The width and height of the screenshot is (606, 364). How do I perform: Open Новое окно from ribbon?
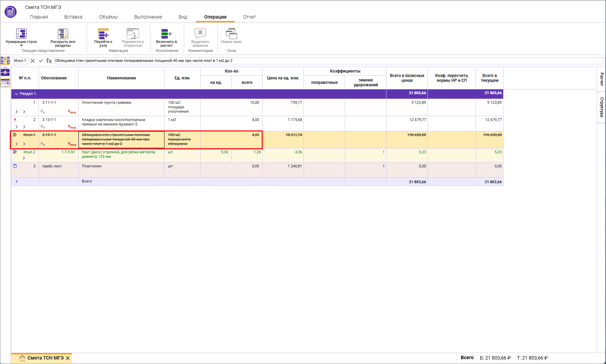click(231, 34)
